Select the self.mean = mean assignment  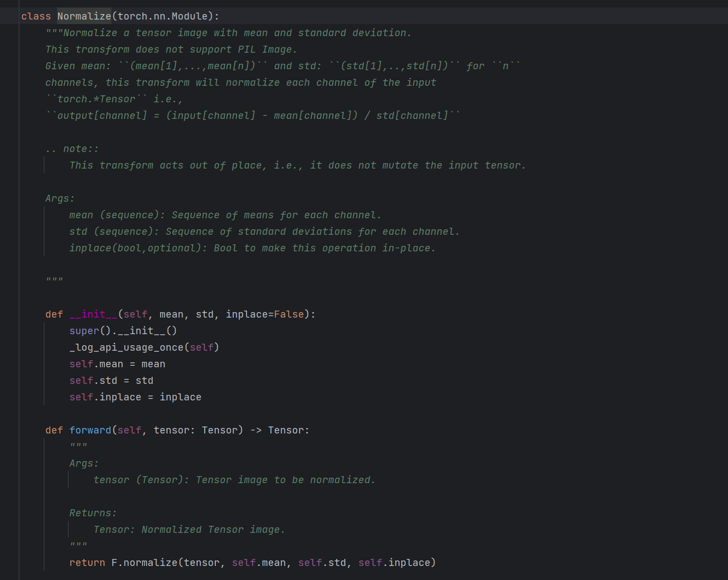click(116, 364)
